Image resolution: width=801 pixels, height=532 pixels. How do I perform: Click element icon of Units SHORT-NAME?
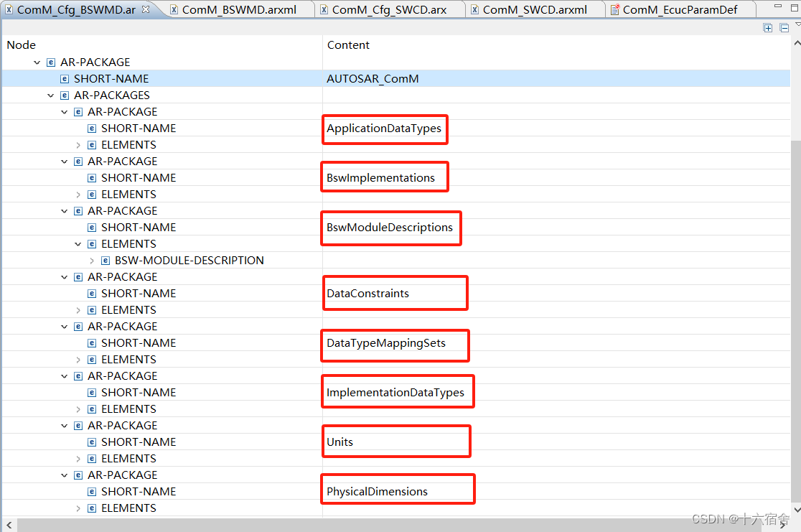click(92, 442)
